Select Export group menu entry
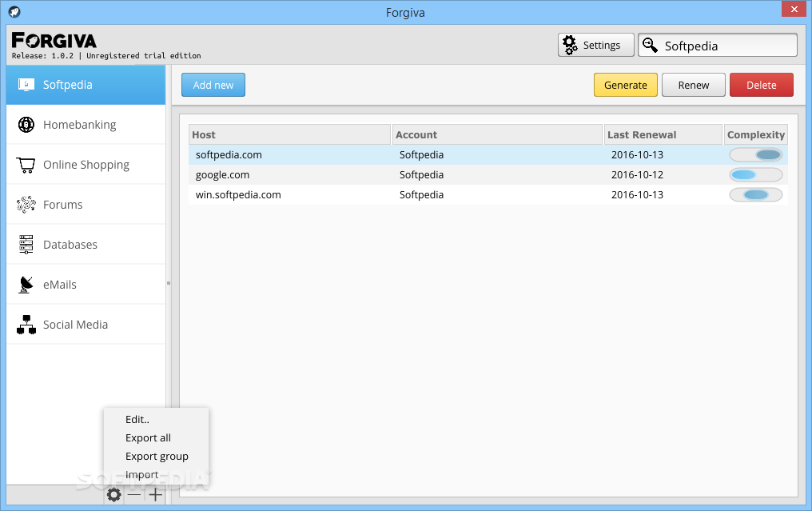 [156, 456]
